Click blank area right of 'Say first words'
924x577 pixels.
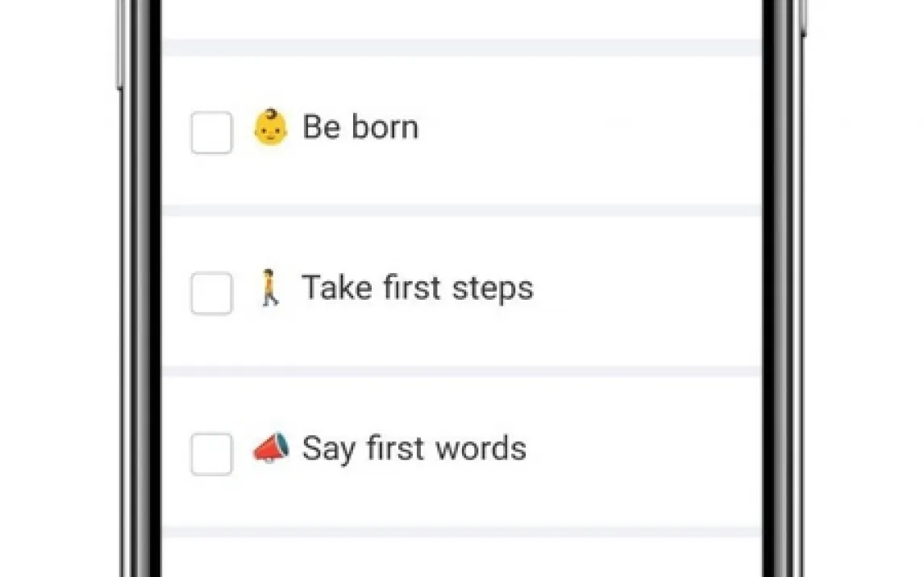point(645,450)
